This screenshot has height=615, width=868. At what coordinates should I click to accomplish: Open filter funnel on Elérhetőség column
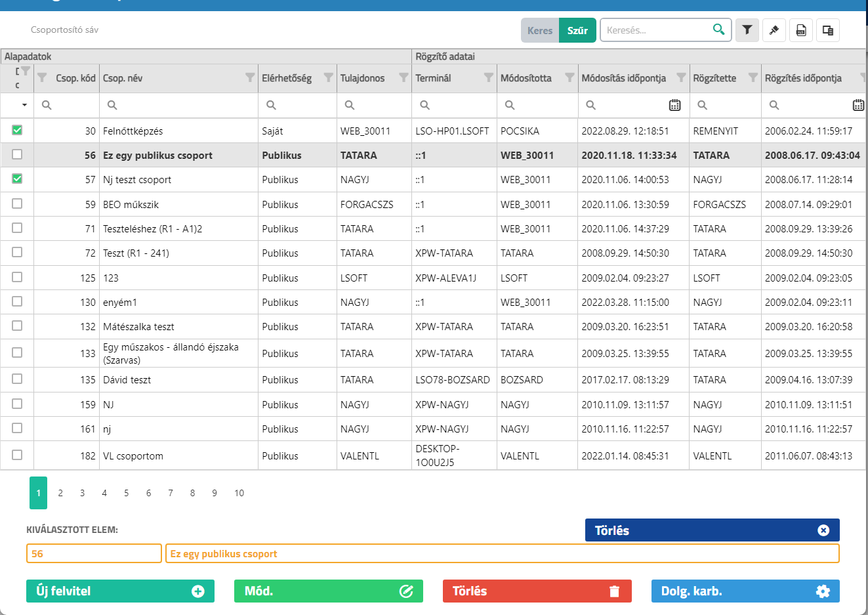click(x=329, y=77)
